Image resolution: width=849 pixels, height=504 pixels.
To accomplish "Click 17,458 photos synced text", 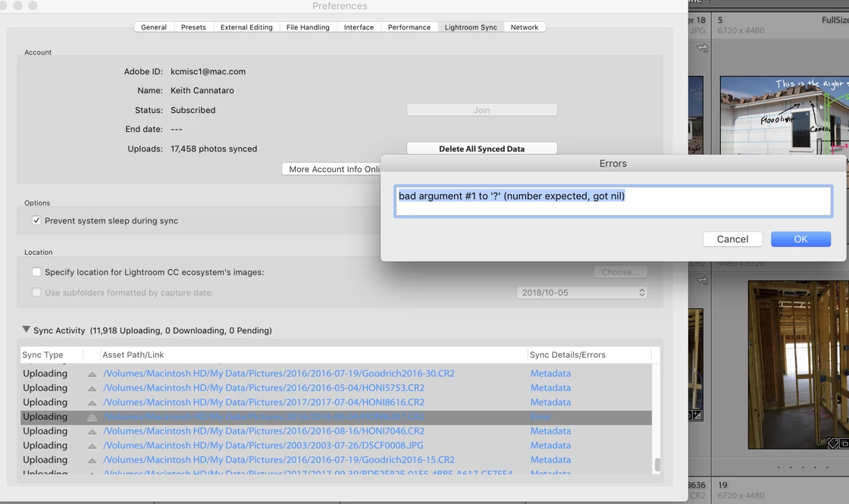I will pyautogui.click(x=213, y=149).
